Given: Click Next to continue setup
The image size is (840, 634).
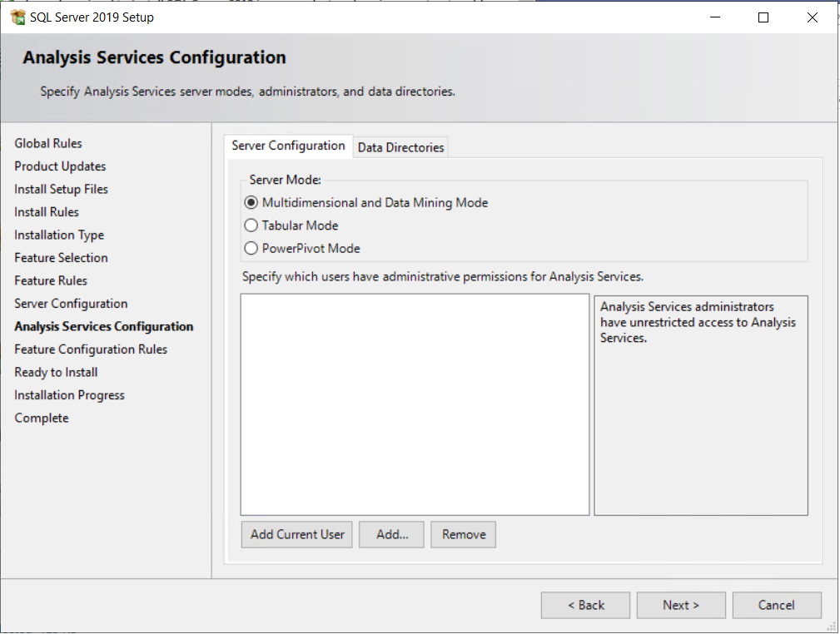Looking at the screenshot, I should (681, 605).
